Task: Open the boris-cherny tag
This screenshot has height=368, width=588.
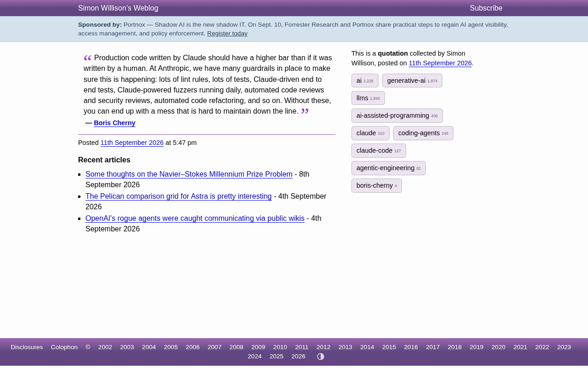Action: click(377, 185)
